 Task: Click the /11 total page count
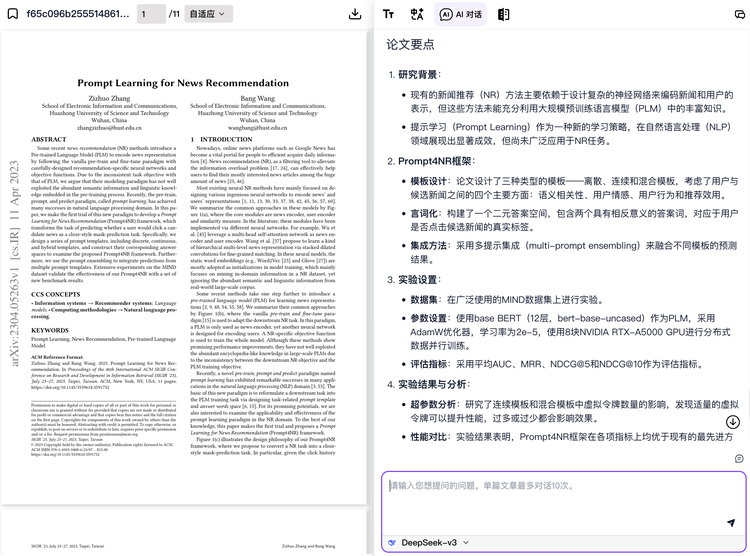pyautogui.click(x=174, y=14)
